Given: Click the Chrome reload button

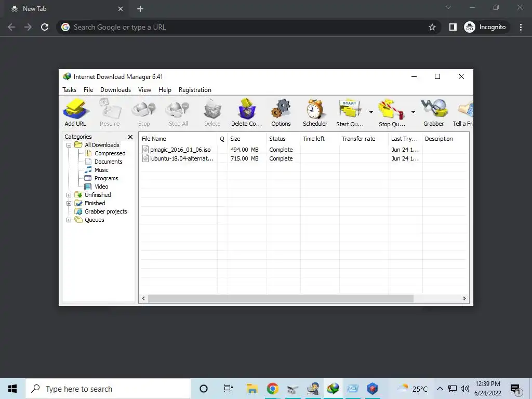Looking at the screenshot, I should coord(45,27).
